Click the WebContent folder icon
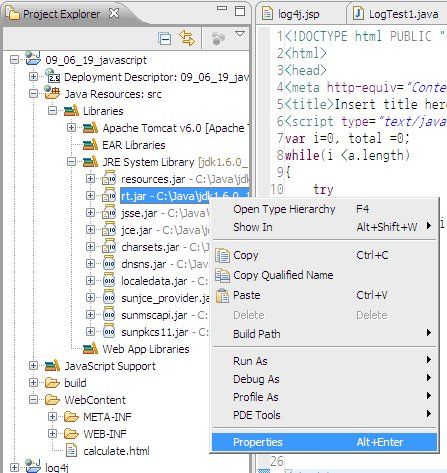 (x=52, y=400)
